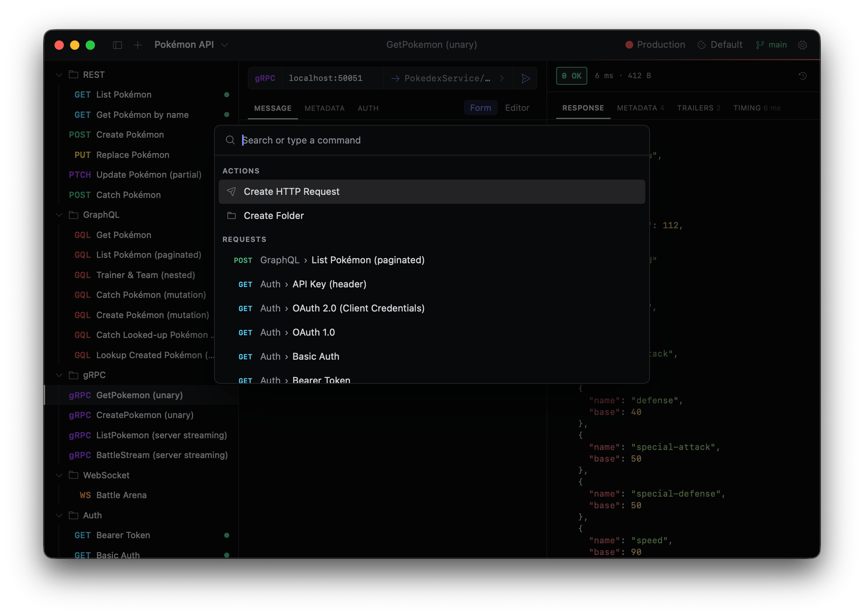The height and width of the screenshot is (616, 864).
Task: Select GetPokemon (unary) in sidebar
Action: (141, 395)
